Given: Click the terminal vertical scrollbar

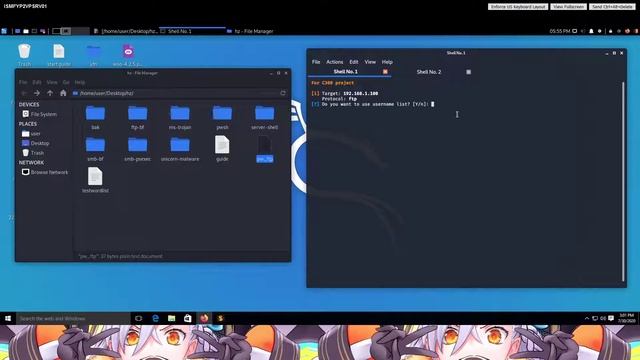Looking at the screenshot, I should [x=623, y=182].
